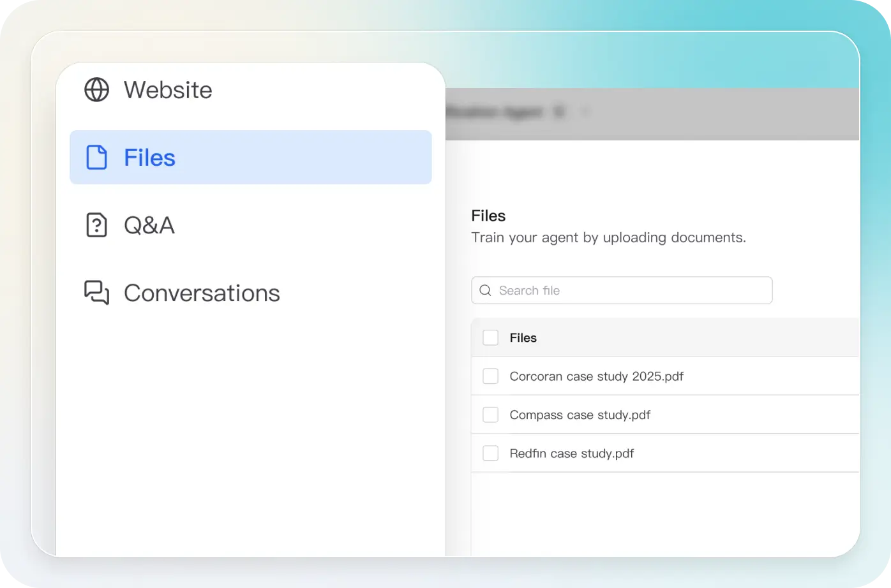Click the 'Train your agent' description text
This screenshot has height=588, width=891.
click(608, 238)
